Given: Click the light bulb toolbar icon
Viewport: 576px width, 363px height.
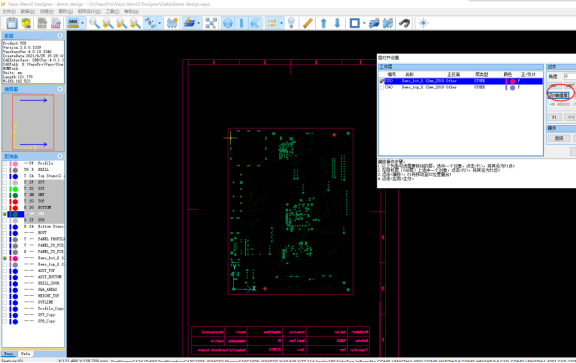Looking at the screenshot, I should (291, 23).
